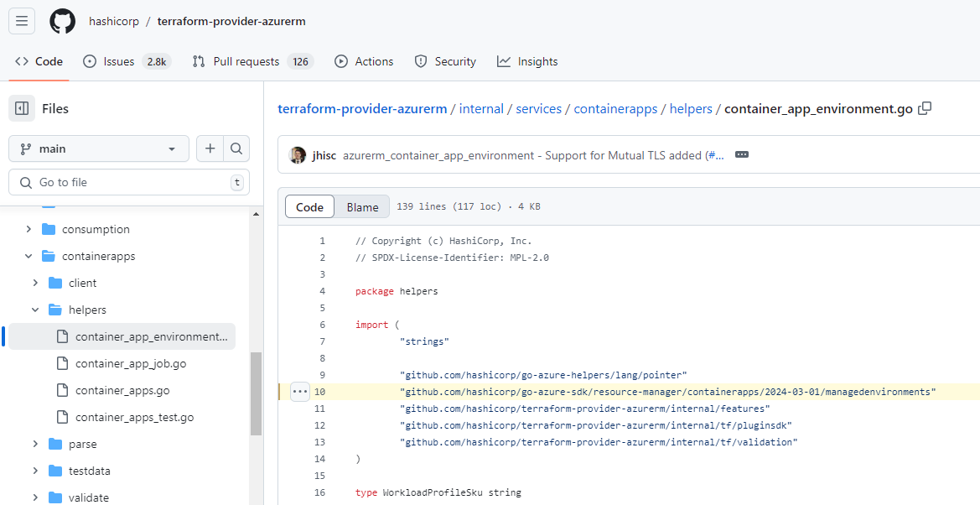
Task: Copy the file path icon
Action: (925, 108)
